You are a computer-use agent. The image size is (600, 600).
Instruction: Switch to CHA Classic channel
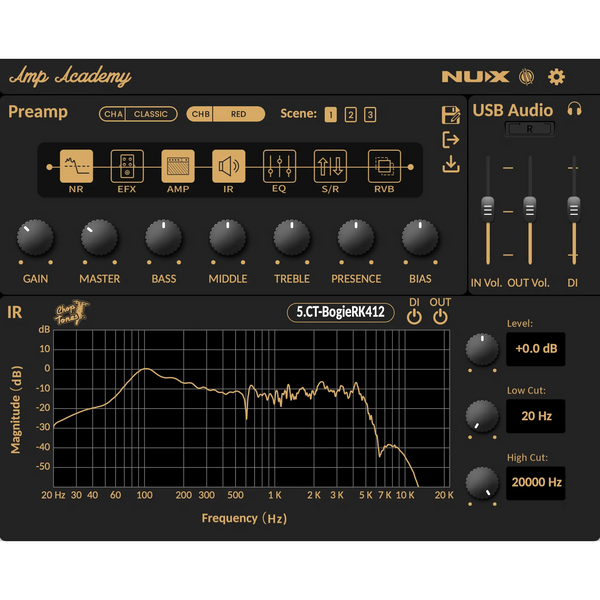click(x=138, y=114)
